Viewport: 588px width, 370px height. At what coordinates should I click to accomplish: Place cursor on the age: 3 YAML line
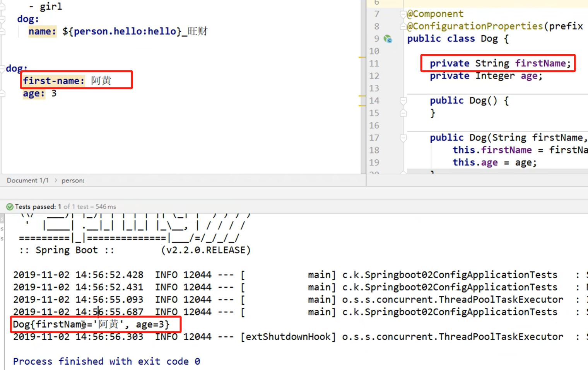click(x=39, y=93)
